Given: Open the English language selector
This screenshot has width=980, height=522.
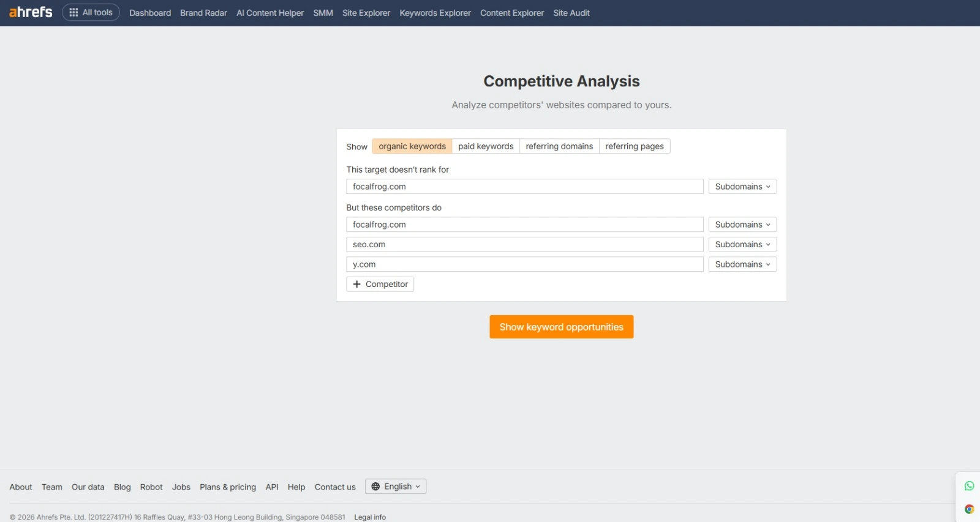Looking at the screenshot, I should [396, 487].
